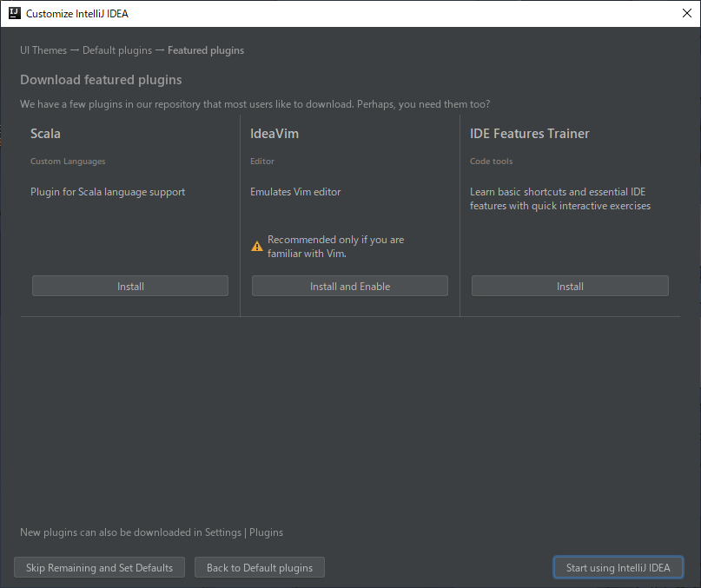Select the Default plugins breadcrumb step

tap(117, 50)
